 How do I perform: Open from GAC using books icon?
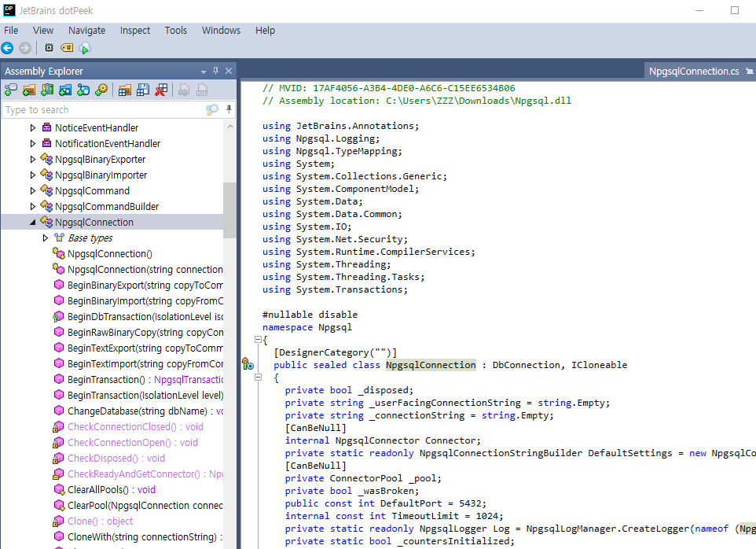[x=47, y=90]
